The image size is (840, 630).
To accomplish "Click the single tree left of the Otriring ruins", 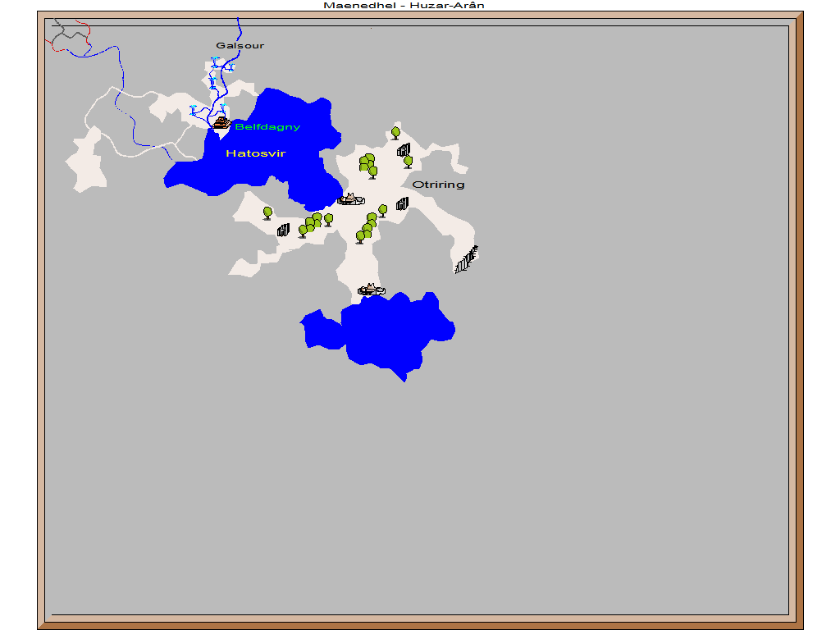I will click(x=382, y=211).
